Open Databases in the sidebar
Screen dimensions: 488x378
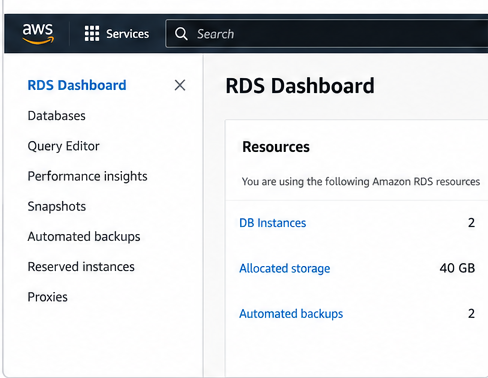pyautogui.click(x=57, y=116)
